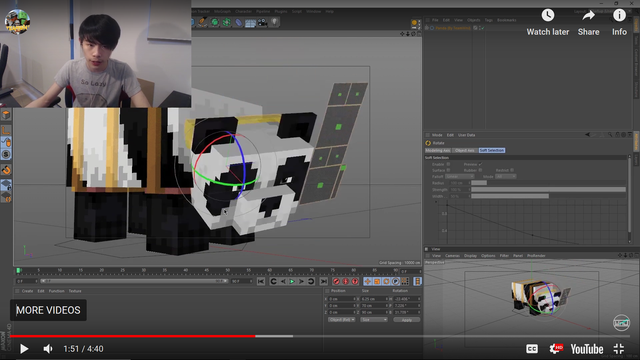
Task: Open the Object (Rel) coordinate dropdown
Action: click(x=341, y=320)
